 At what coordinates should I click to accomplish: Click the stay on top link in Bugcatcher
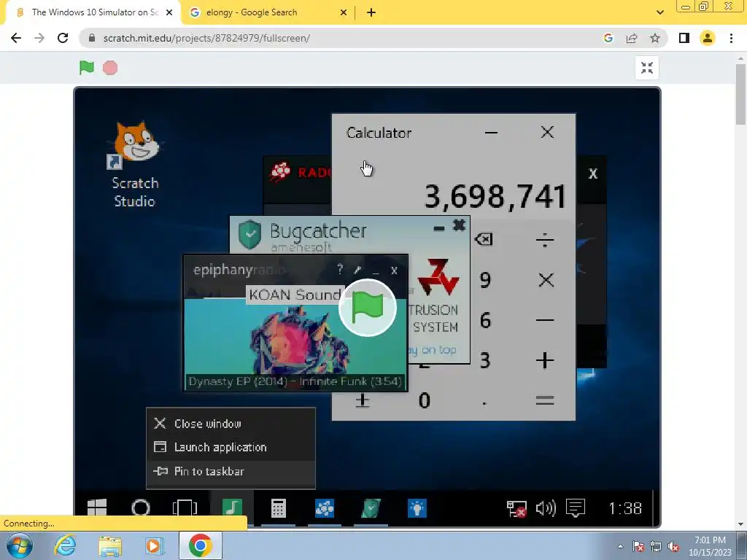pos(433,350)
